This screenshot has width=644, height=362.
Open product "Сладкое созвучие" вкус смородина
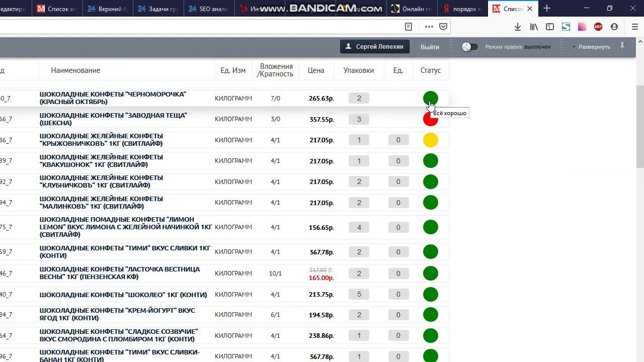pos(119,335)
